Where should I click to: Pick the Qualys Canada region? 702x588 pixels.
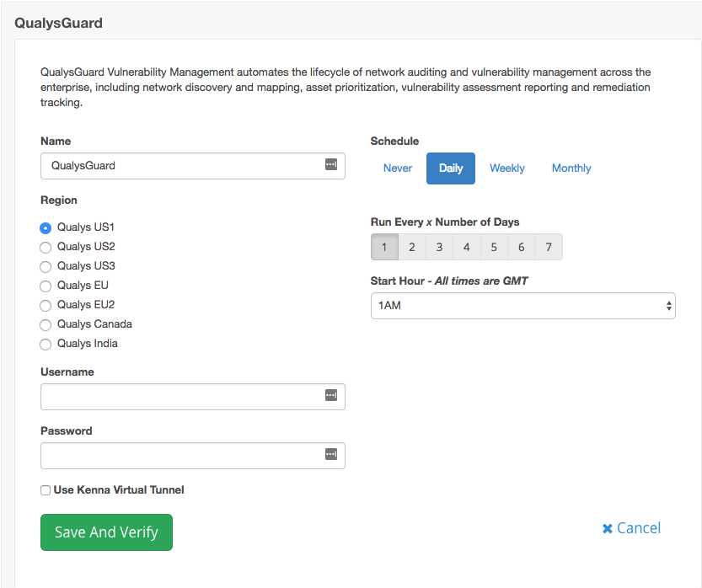click(46, 324)
